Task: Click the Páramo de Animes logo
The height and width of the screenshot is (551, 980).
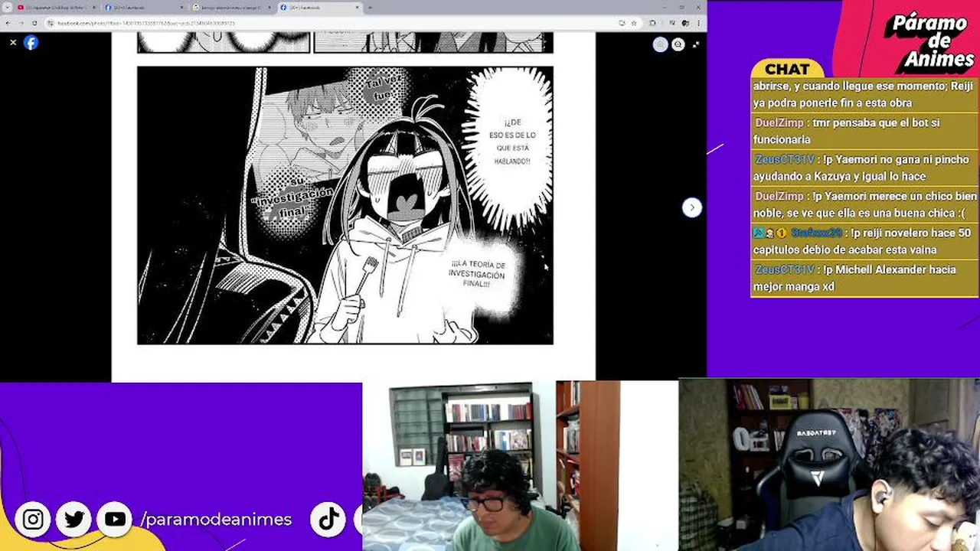Action: pos(929,41)
